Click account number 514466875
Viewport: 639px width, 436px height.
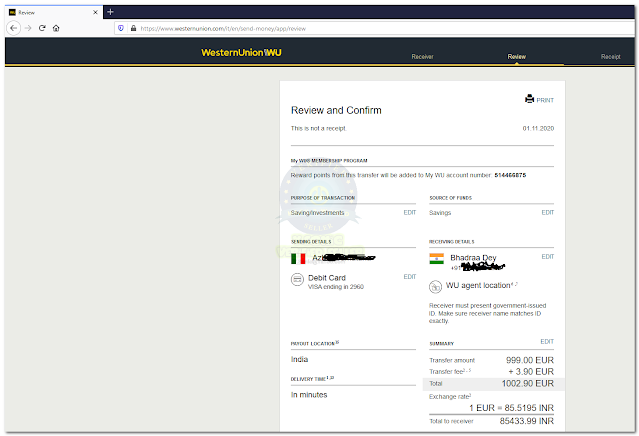click(510, 175)
